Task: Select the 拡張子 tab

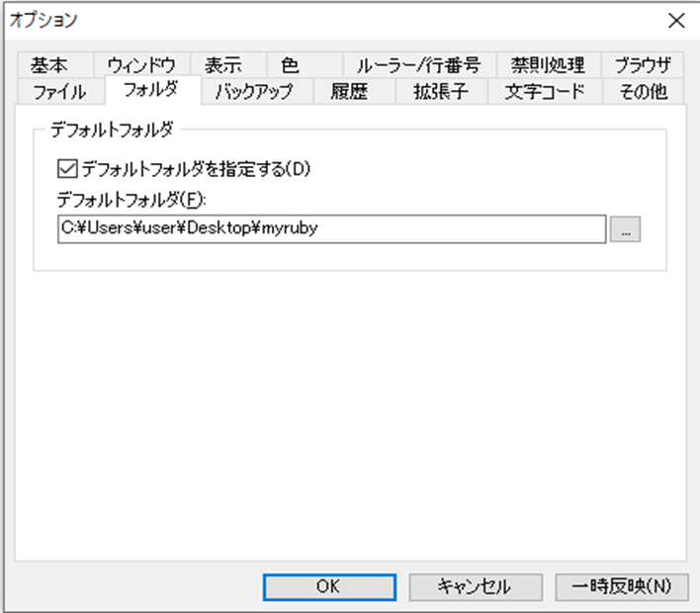Action: [x=435, y=92]
